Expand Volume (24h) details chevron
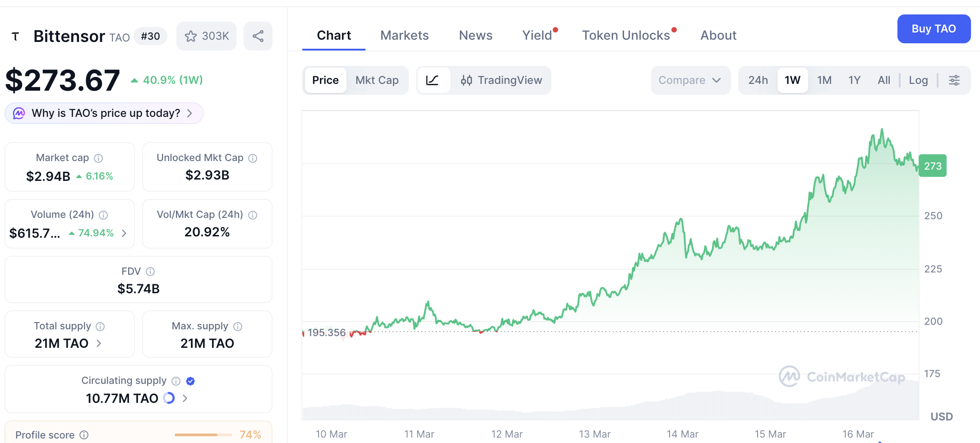980x443 pixels. pyautogui.click(x=124, y=233)
